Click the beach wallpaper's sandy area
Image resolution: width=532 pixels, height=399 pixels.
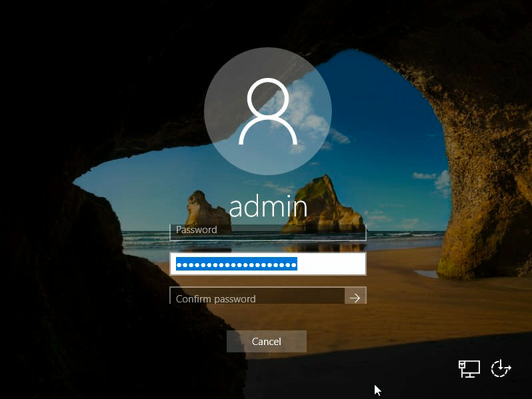(400, 313)
